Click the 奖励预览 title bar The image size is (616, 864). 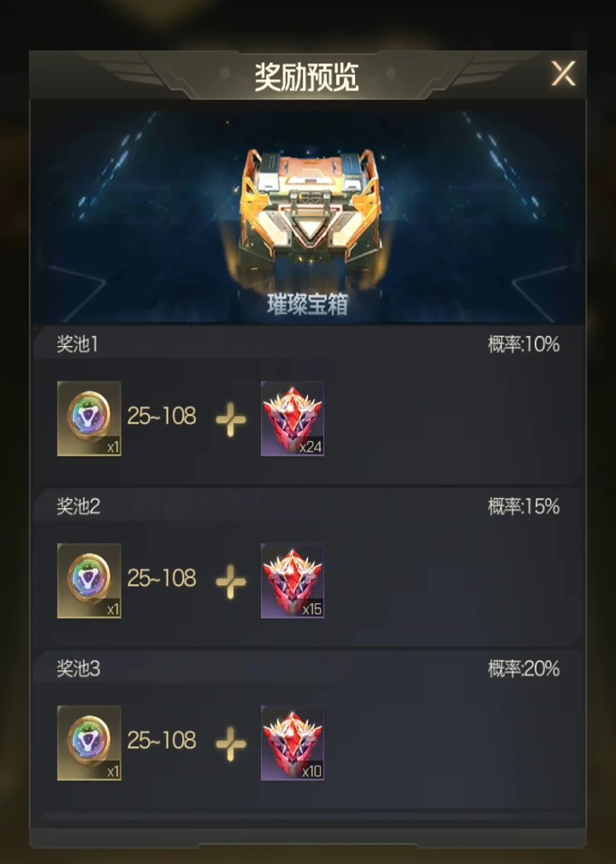coord(307,76)
